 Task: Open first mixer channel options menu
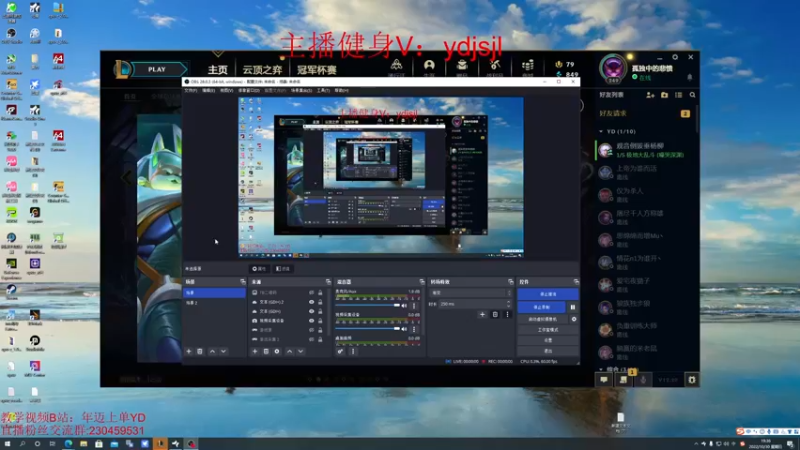pyautogui.click(x=414, y=306)
